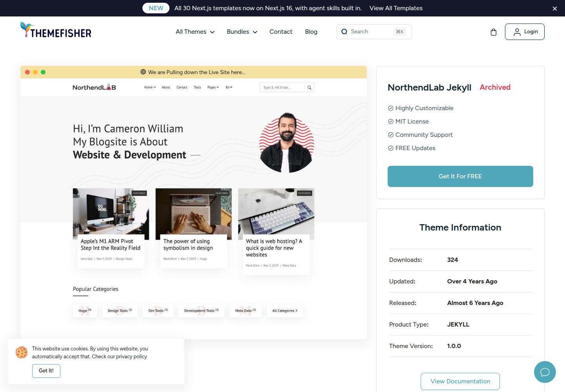Open Home dropdown in NorthendLab preview
The width and height of the screenshot is (565, 392).
click(x=150, y=87)
